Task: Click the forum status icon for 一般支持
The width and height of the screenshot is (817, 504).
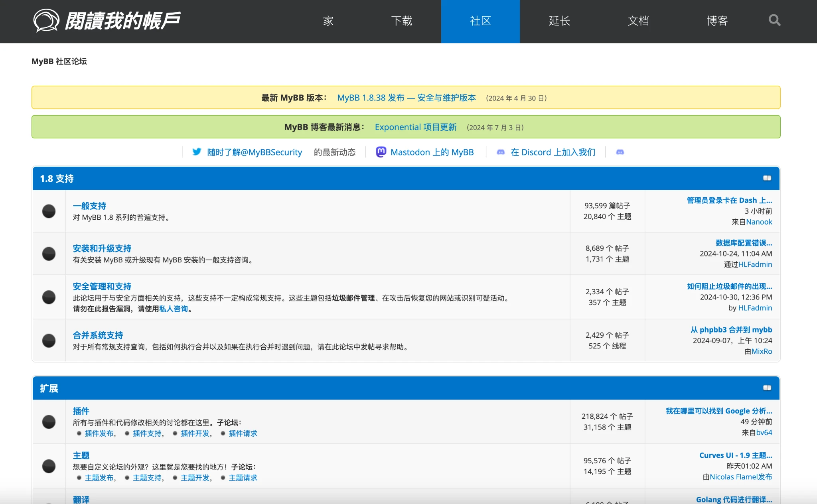Action: pos(49,211)
